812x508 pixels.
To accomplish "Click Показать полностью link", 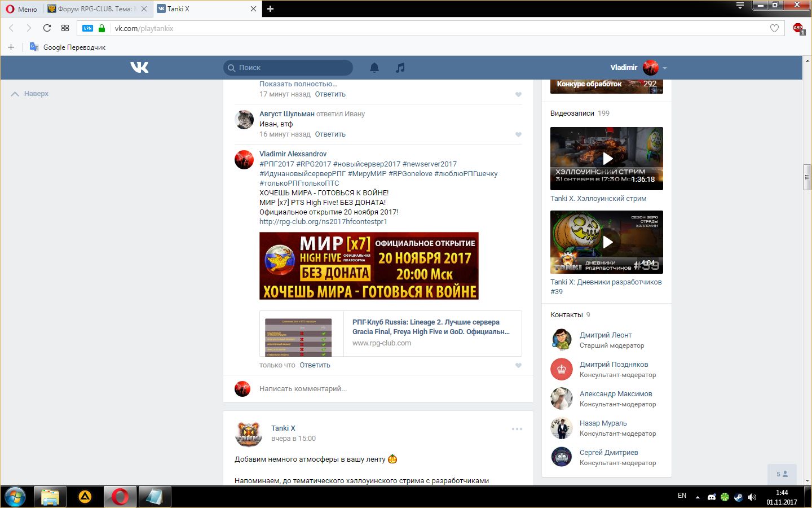I will pyautogui.click(x=298, y=84).
